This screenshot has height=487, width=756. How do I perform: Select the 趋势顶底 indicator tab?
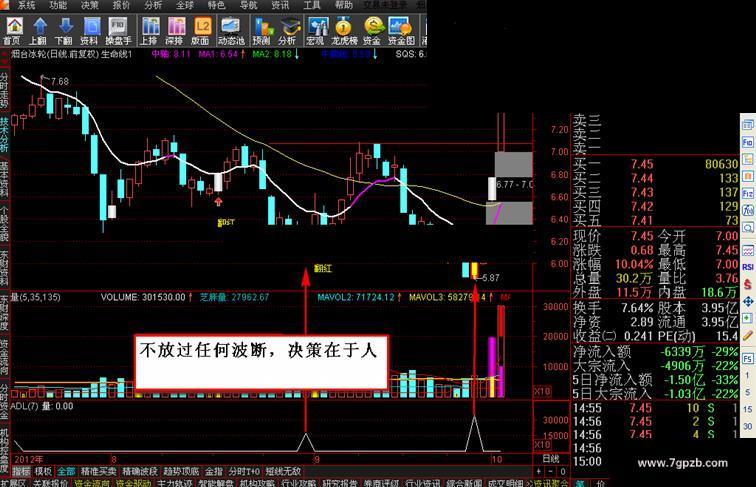point(181,471)
